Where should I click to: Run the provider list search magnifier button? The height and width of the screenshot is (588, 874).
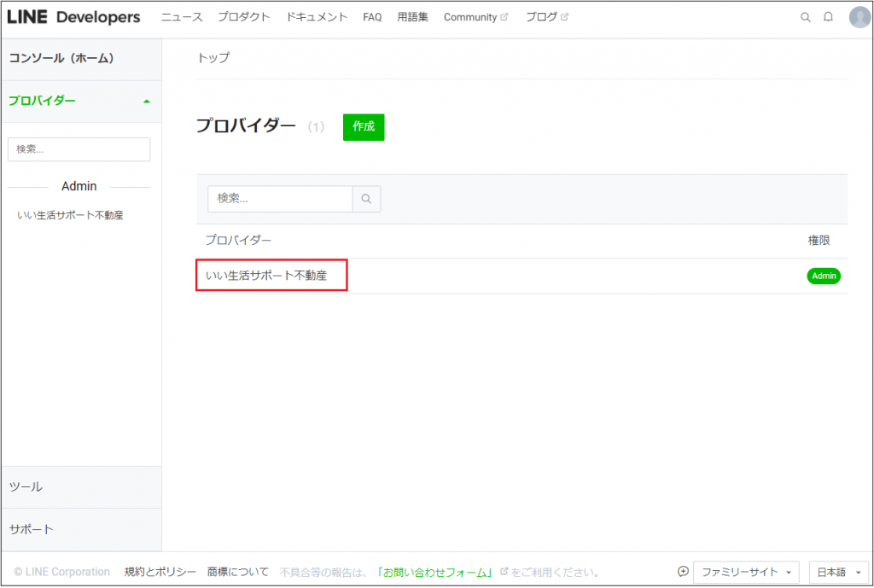366,199
